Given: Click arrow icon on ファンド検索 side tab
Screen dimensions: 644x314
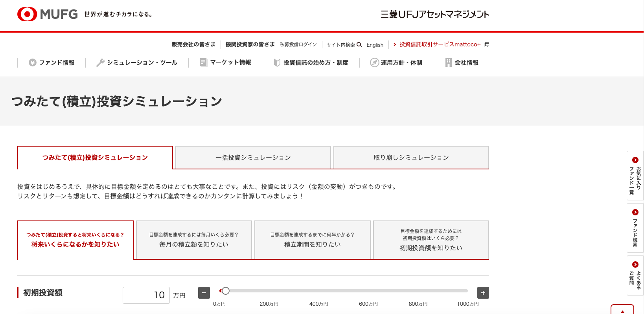Looking at the screenshot, I should click(x=635, y=212).
